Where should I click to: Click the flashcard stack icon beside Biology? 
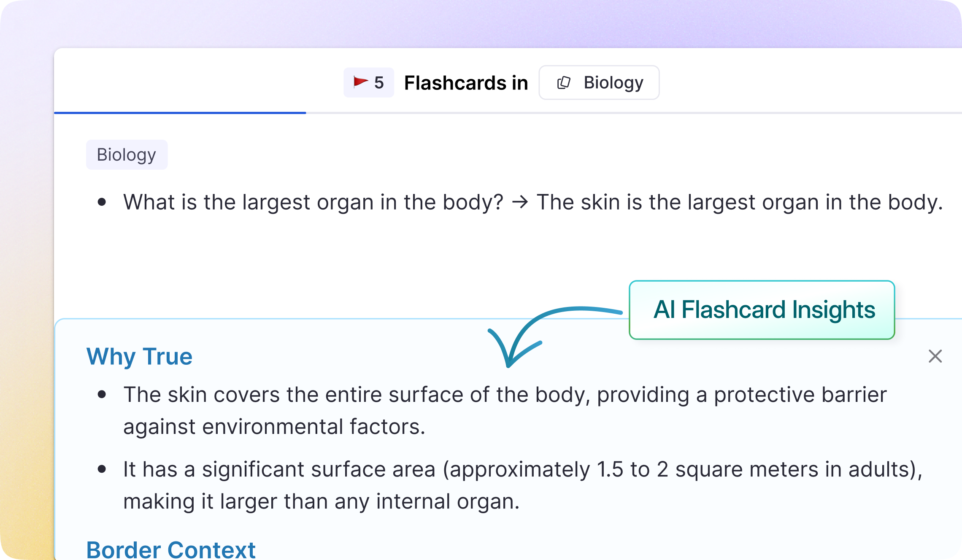(564, 82)
